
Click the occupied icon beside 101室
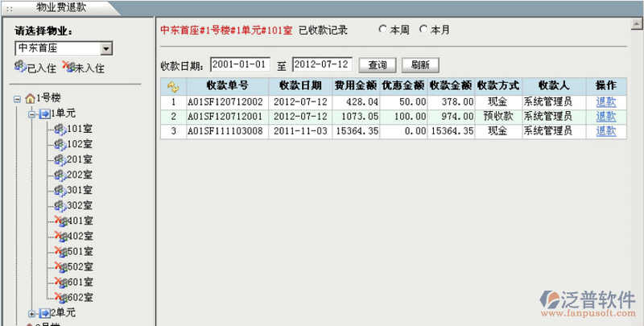tap(60, 130)
